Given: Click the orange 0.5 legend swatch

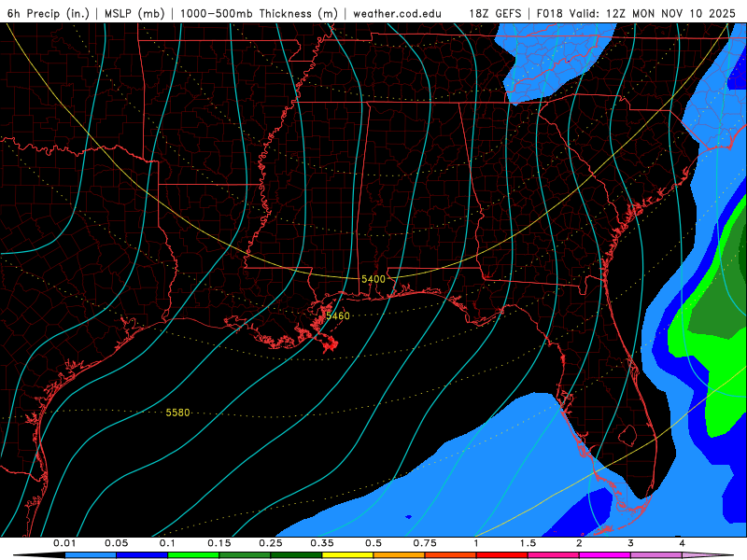Looking at the screenshot, I should click(x=400, y=555).
